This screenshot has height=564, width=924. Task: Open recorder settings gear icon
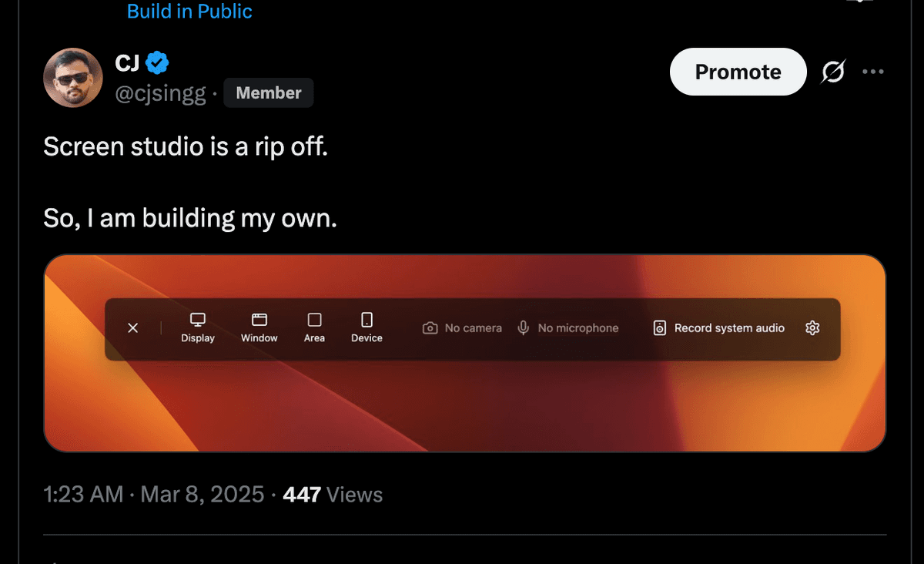click(x=812, y=328)
